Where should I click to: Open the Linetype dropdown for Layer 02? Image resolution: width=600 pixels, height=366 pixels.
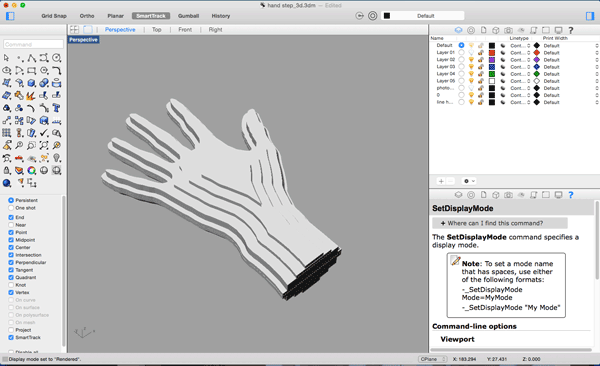click(520, 60)
